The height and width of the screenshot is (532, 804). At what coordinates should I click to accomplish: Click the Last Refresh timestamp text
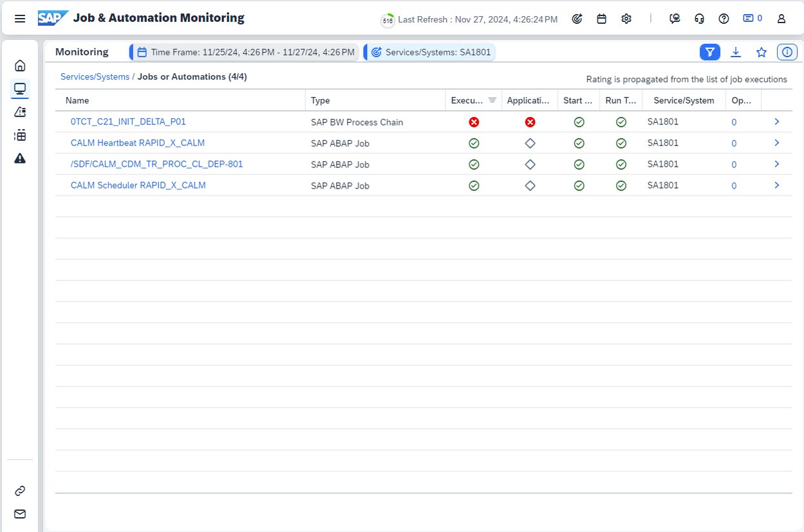click(x=478, y=19)
